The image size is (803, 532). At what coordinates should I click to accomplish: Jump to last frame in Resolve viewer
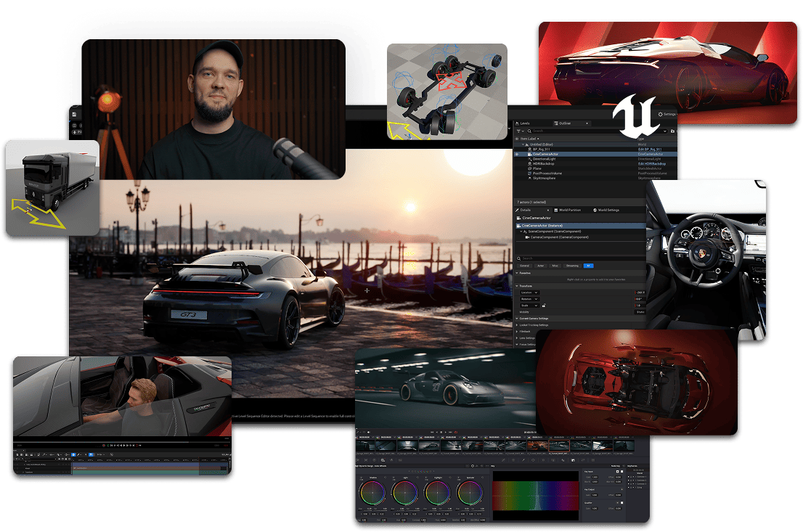tap(450, 432)
